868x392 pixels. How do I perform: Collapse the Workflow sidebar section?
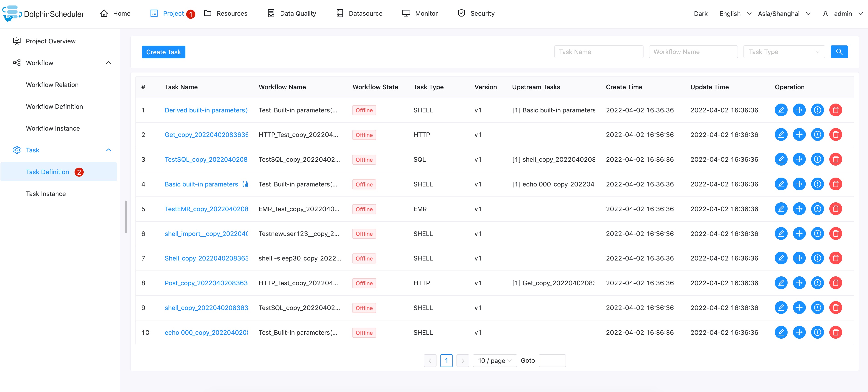pos(108,63)
